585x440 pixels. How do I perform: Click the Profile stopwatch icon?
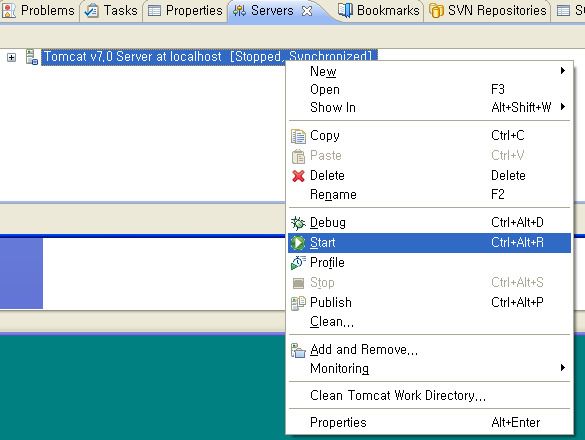tap(298, 263)
